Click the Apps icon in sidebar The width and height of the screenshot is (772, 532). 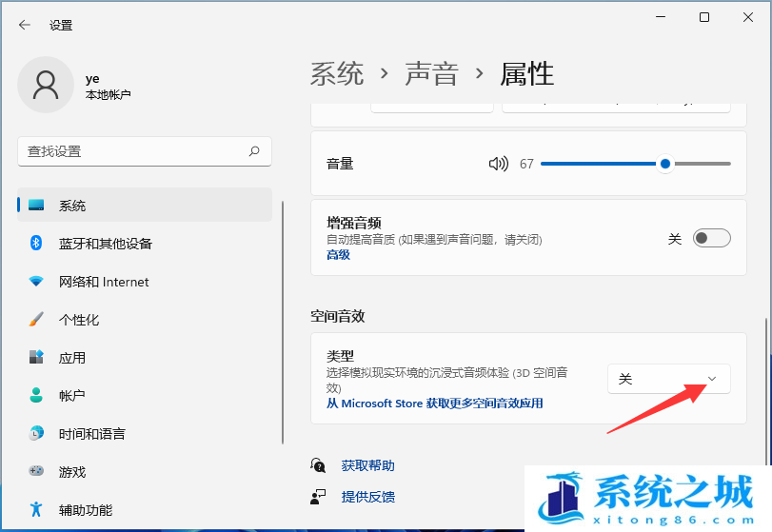click(x=36, y=357)
